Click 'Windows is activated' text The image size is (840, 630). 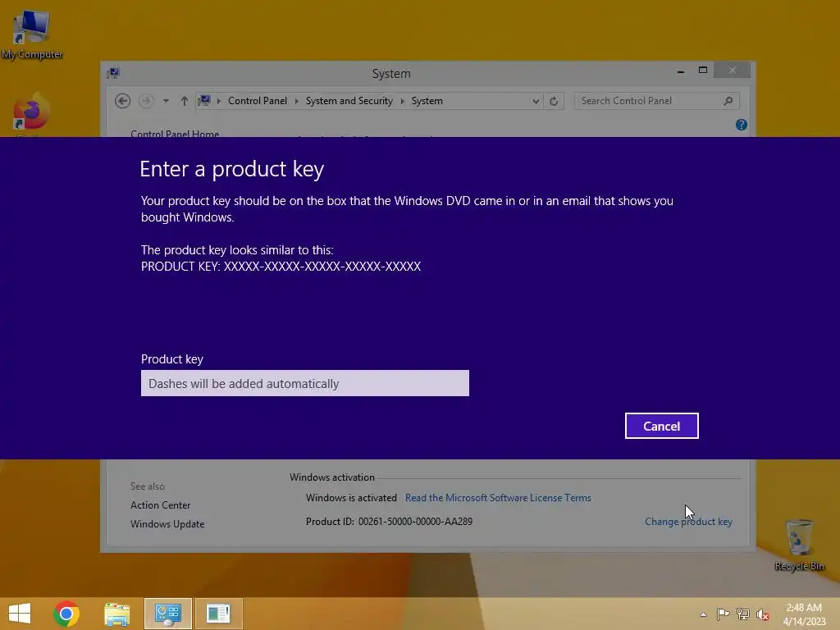[x=351, y=498]
